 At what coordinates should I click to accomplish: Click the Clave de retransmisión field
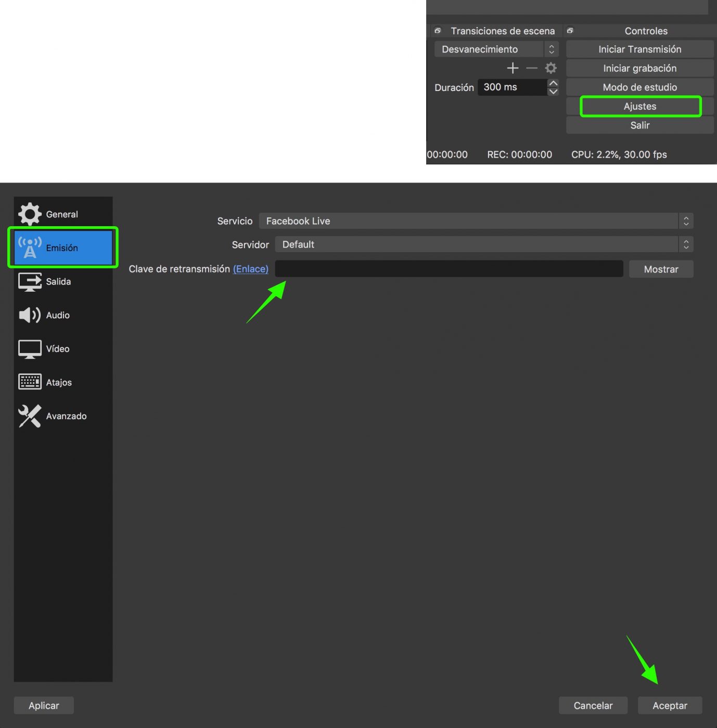pyautogui.click(x=449, y=269)
